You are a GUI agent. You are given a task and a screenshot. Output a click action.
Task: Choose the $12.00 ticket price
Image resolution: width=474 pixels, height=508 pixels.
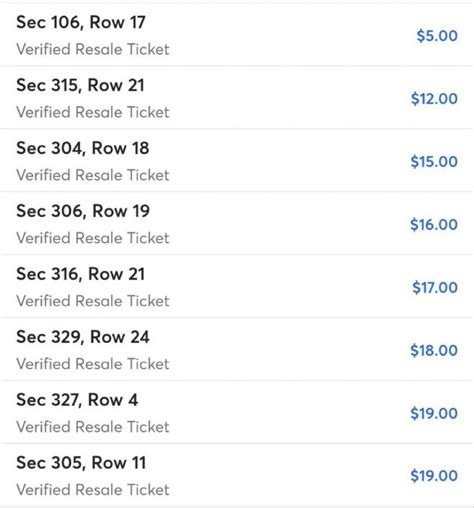pyautogui.click(x=434, y=99)
